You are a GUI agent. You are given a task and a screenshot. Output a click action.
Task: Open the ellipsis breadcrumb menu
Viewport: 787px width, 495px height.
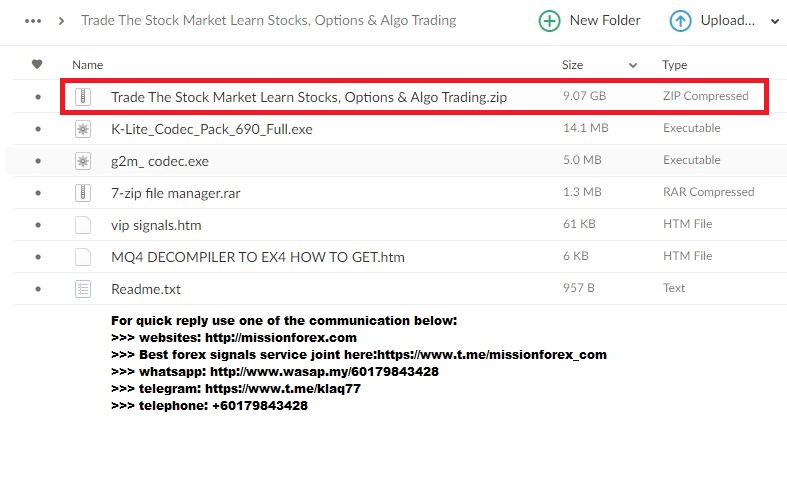(33, 21)
